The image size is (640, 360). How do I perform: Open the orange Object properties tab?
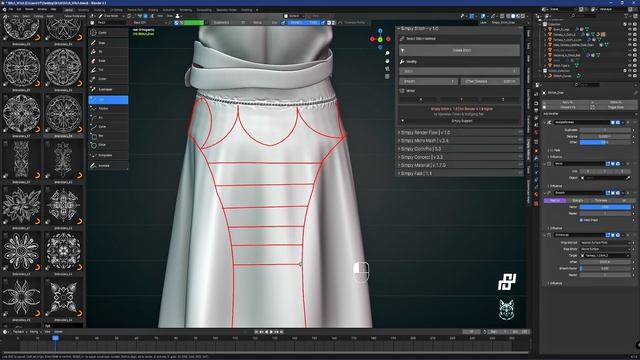(x=536, y=151)
